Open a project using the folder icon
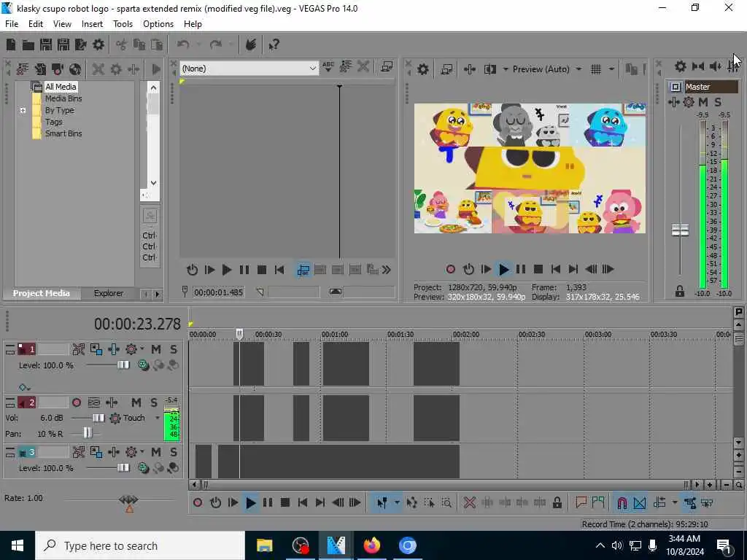 28,44
